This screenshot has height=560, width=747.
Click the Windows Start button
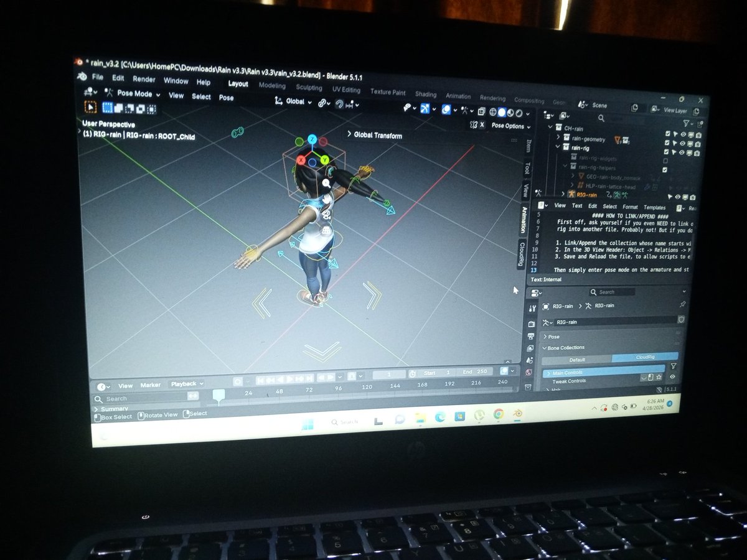(307, 424)
